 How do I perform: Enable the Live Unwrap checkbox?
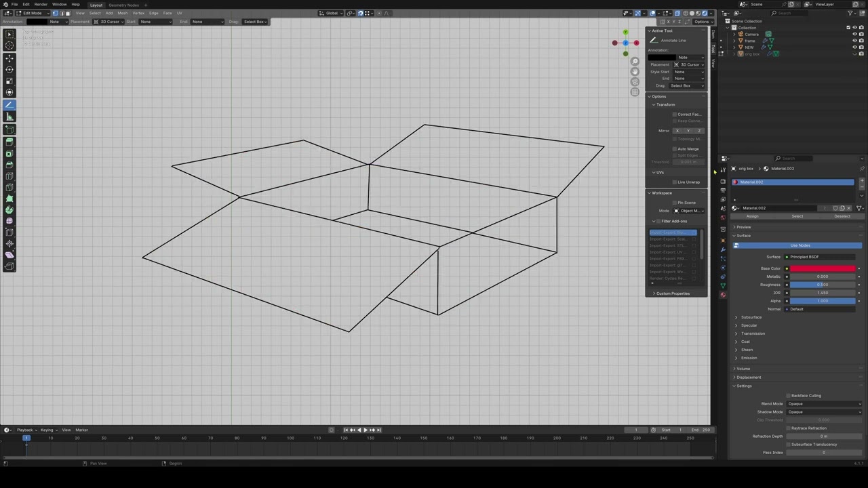(675, 182)
